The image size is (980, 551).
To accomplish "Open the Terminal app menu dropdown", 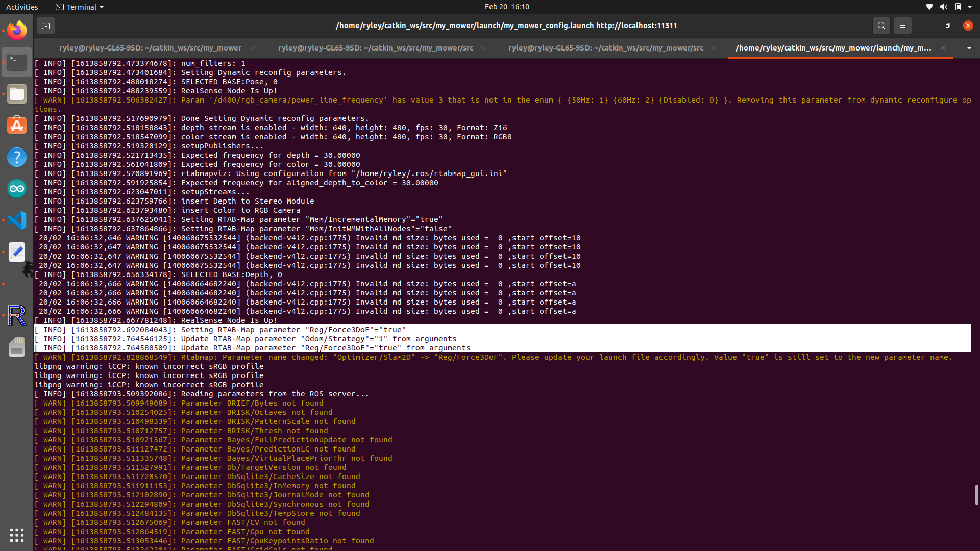I will click(80, 7).
